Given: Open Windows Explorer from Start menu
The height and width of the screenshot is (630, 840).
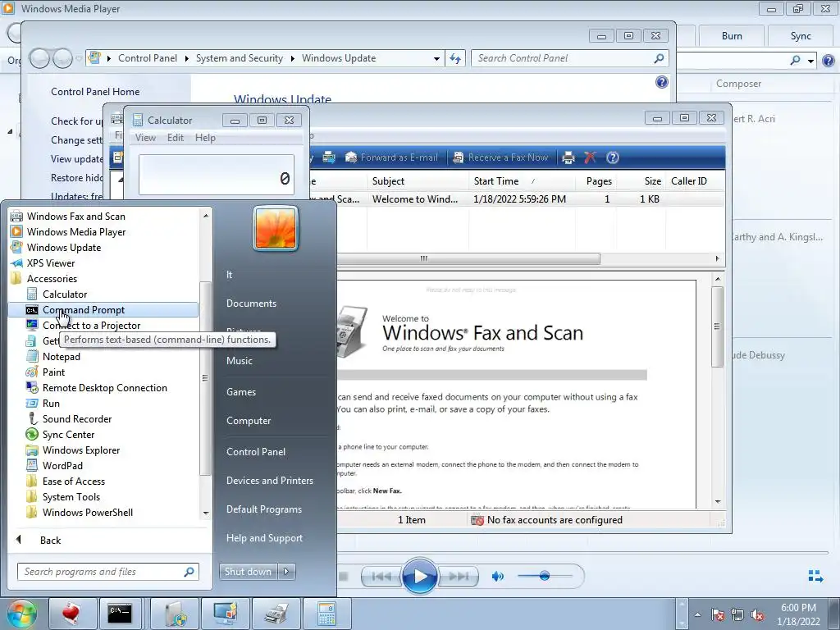Looking at the screenshot, I should click(x=81, y=450).
